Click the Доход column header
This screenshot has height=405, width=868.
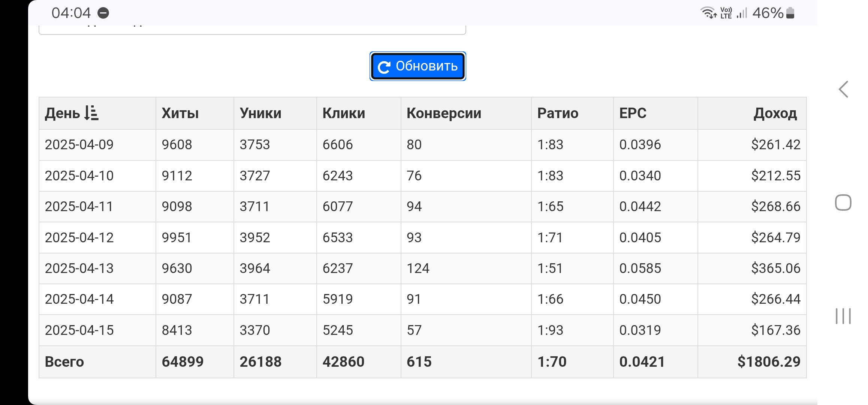coord(775,113)
